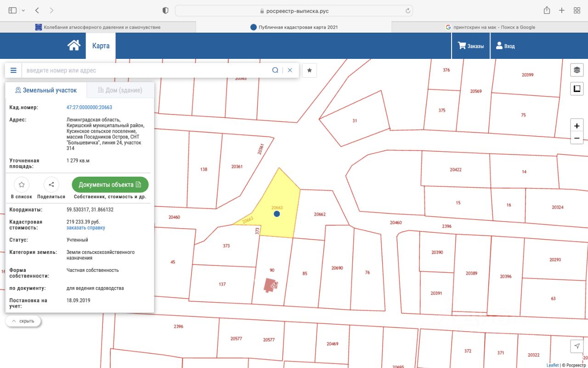This screenshot has width=588, height=368.
Task: Clear the search field with the X
Action: [x=290, y=70]
